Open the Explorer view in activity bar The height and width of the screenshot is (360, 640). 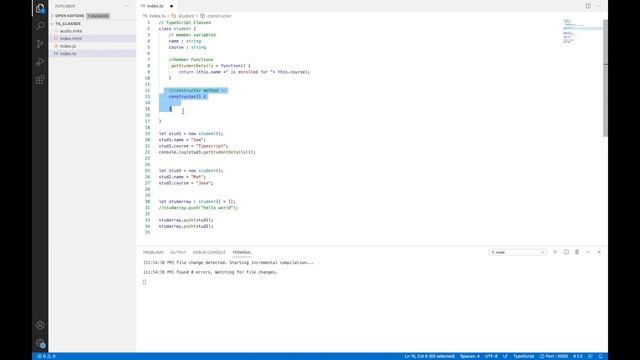pyautogui.click(x=40, y=8)
